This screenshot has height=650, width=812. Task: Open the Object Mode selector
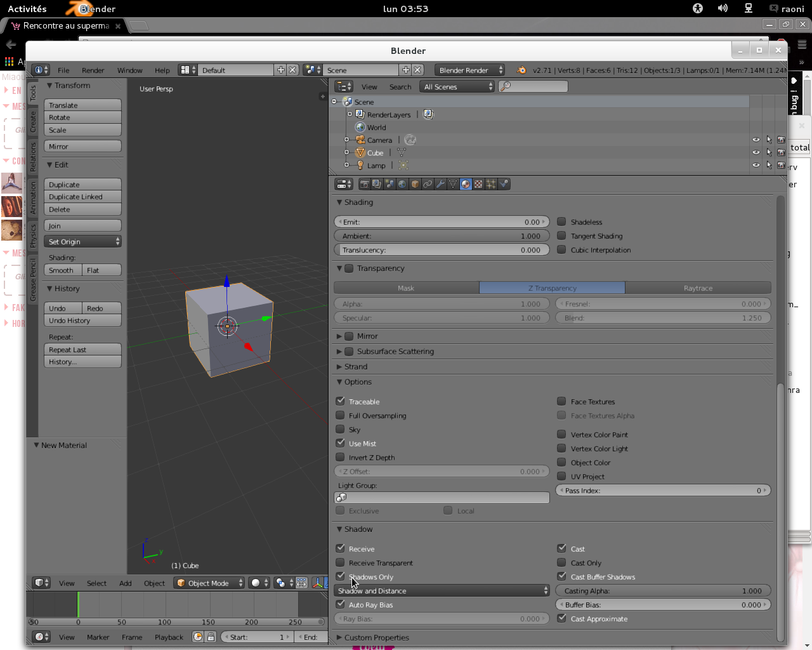[x=209, y=583]
